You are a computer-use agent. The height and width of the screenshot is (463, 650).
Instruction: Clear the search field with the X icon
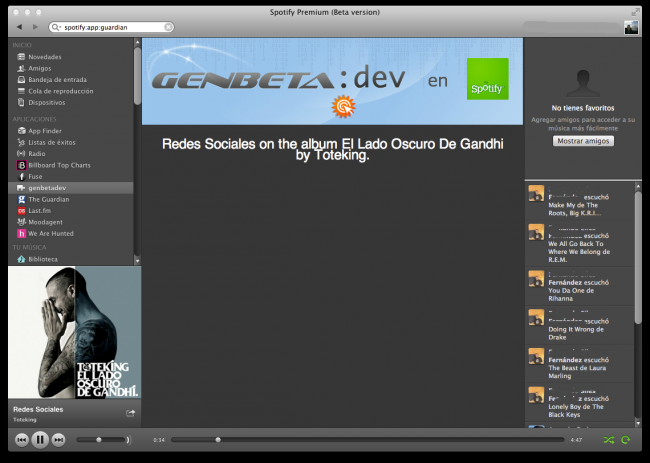coord(168,27)
